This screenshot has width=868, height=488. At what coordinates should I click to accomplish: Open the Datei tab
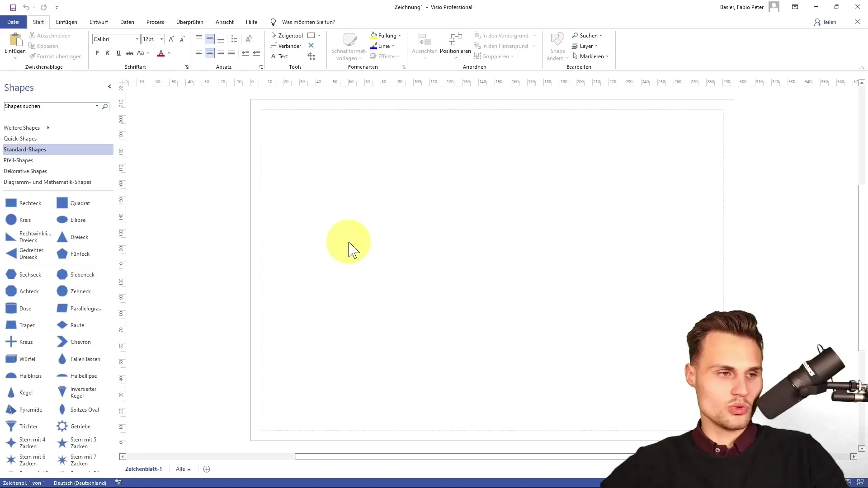click(x=13, y=22)
